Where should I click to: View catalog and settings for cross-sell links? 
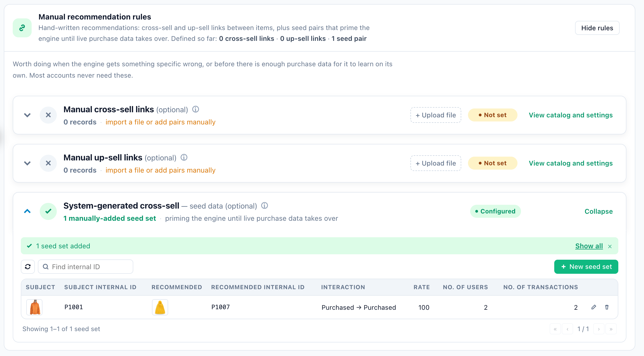tap(570, 115)
